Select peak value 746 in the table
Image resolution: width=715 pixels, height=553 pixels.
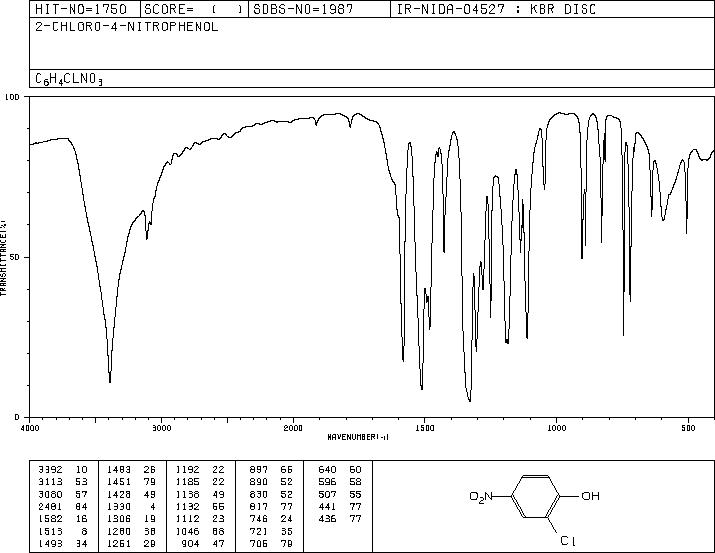coord(259,519)
